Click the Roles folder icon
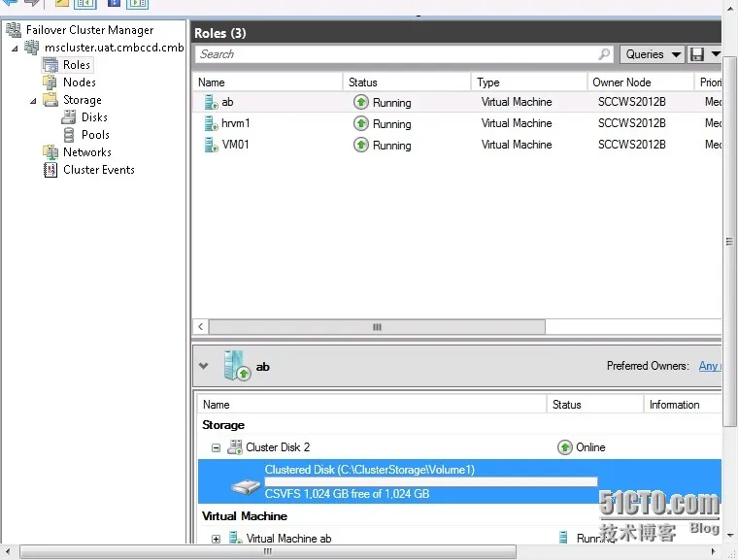This screenshot has width=738, height=560. [50, 65]
